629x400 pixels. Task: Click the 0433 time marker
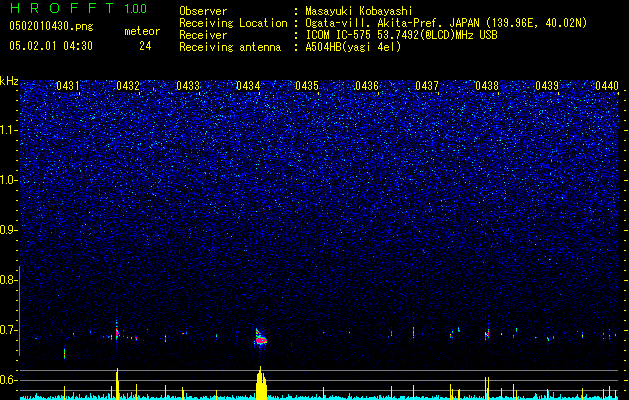pyautogui.click(x=188, y=86)
